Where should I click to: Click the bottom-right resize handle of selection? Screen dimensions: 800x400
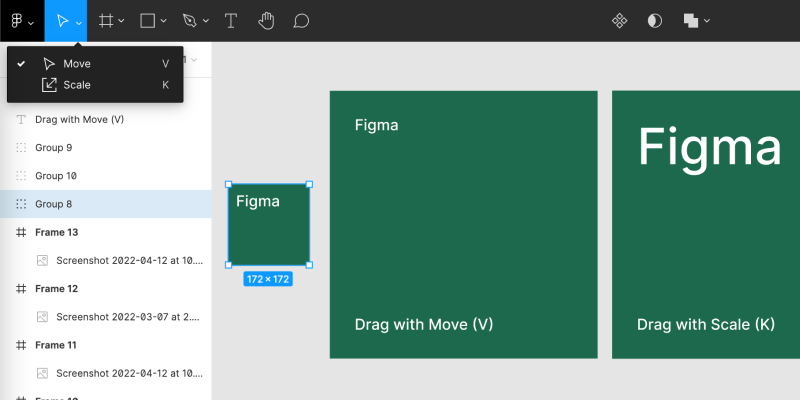tap(309, 265)
